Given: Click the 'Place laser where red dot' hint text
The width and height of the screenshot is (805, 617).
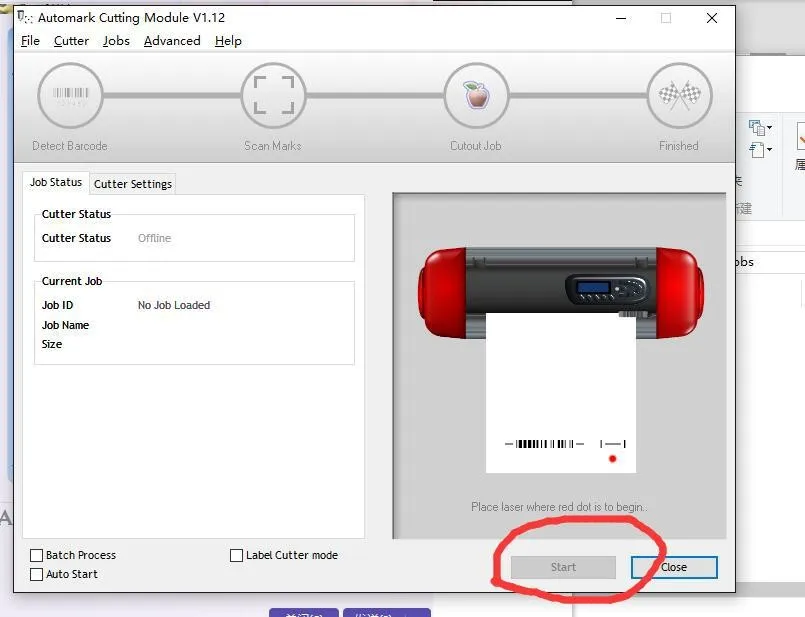Looking at the screenshot, I should point(559,507).
